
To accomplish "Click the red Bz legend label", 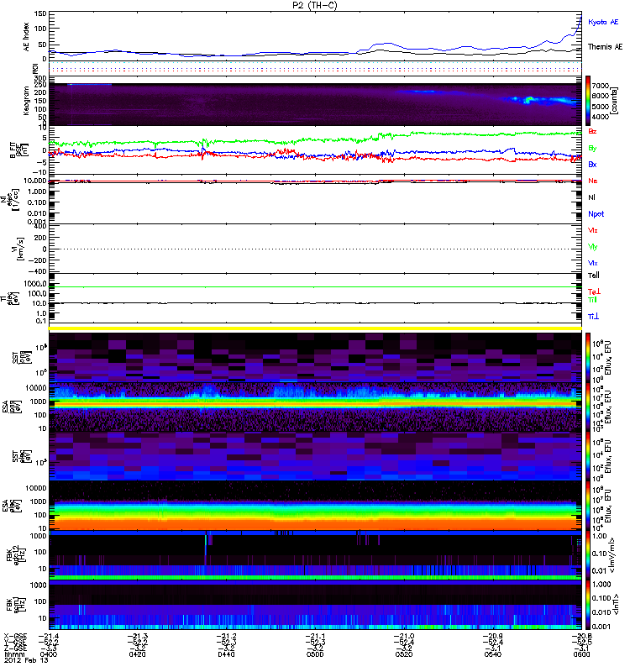I will pyautogui.click(x=592, y=131).
